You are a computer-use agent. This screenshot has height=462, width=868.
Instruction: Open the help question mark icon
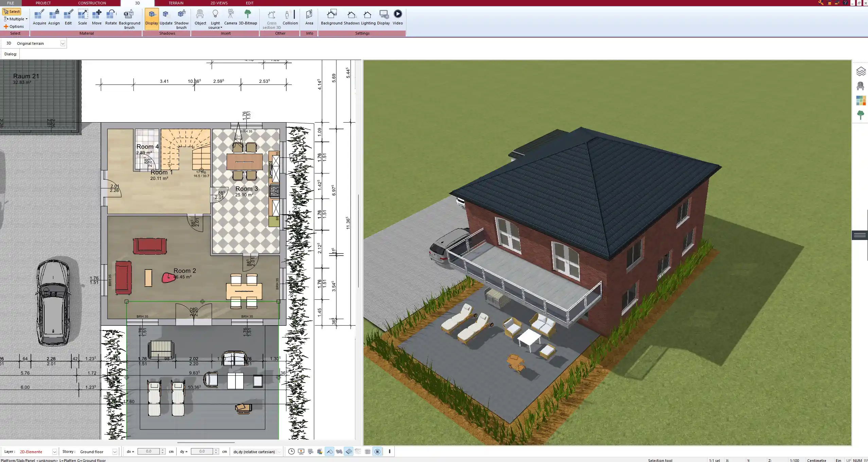click(845, 3)
